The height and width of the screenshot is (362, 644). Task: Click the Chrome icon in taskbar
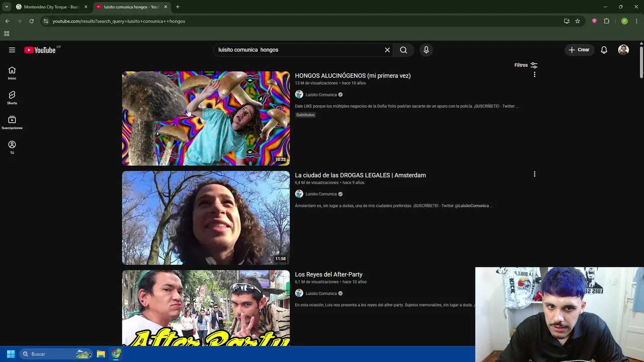point(116,354)
